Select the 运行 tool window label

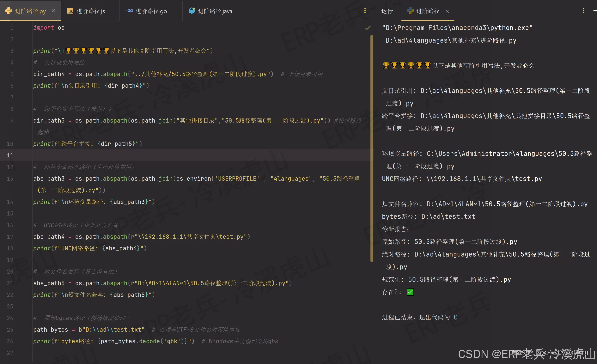[387, 11]
